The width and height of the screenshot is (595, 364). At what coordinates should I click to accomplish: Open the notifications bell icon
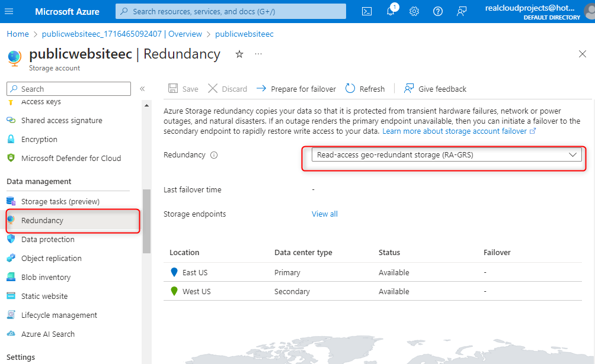pos(391,11)
